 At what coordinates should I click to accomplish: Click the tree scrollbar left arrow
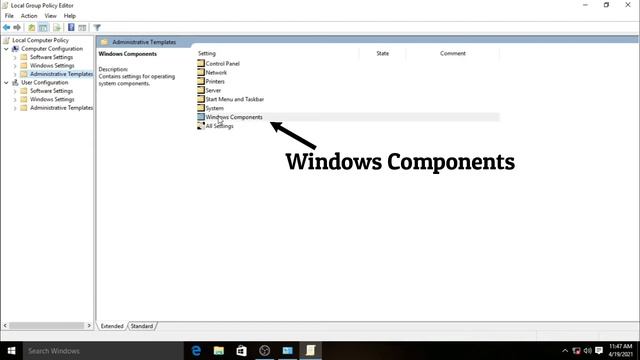click(5, 326)
